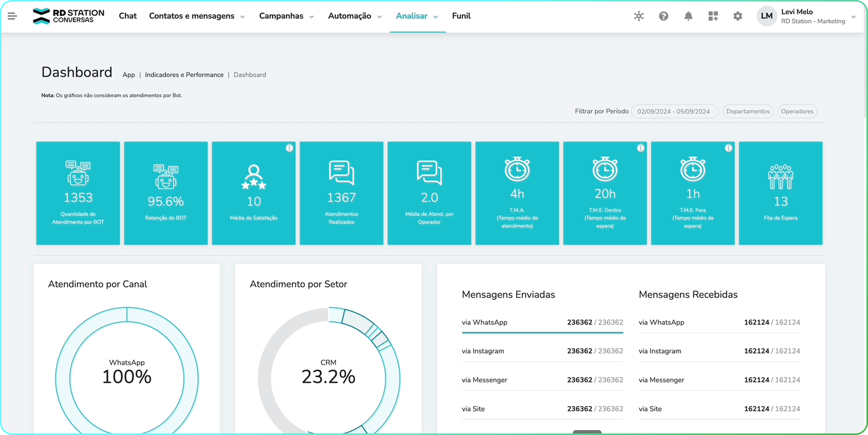Open the Levi Melo account dropdown chevron

coord(853,16)
